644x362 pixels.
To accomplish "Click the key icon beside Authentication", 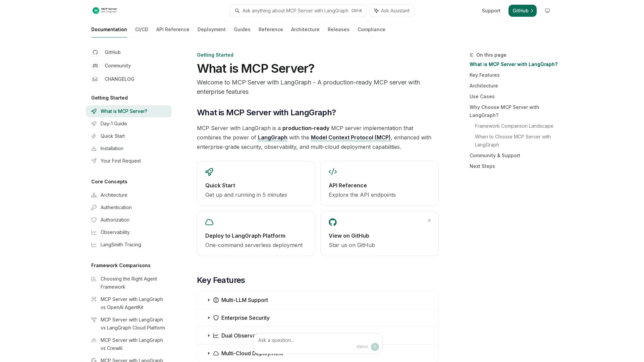I will pyautogui.click(x=94, y=207).
